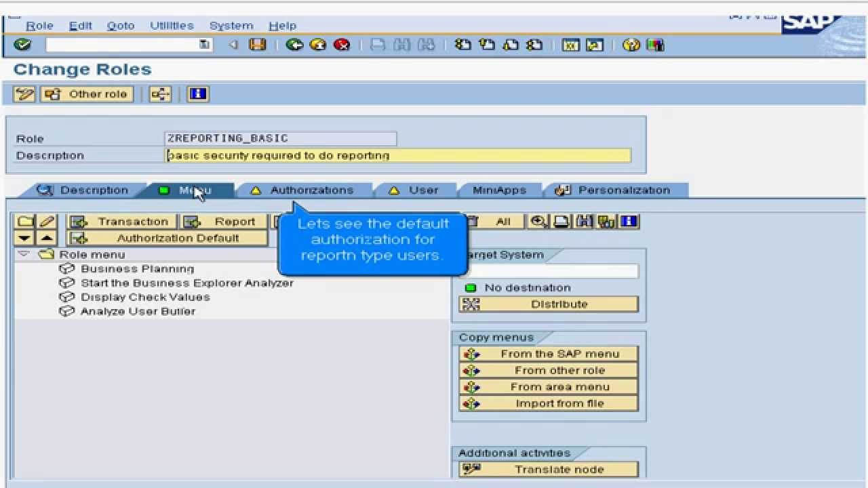This screenshot has width=868, height=488.
Task: Click the Translate node button
Action: coord(549,469)
